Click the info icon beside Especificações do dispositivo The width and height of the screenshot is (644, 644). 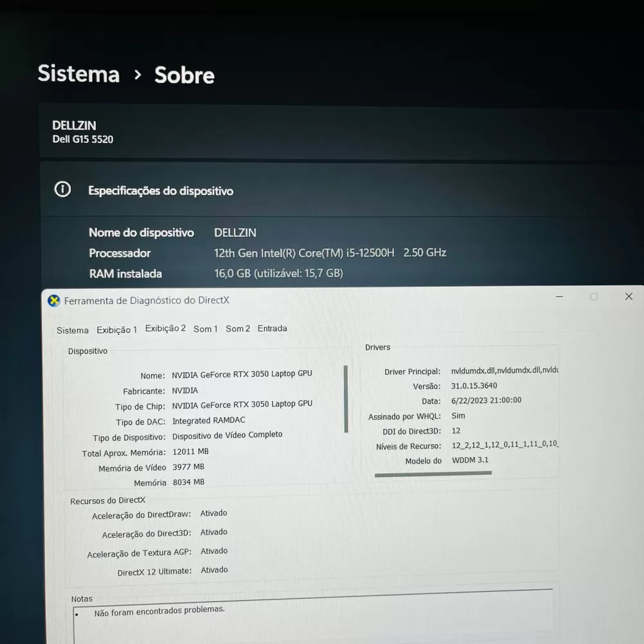click(62, 189)
